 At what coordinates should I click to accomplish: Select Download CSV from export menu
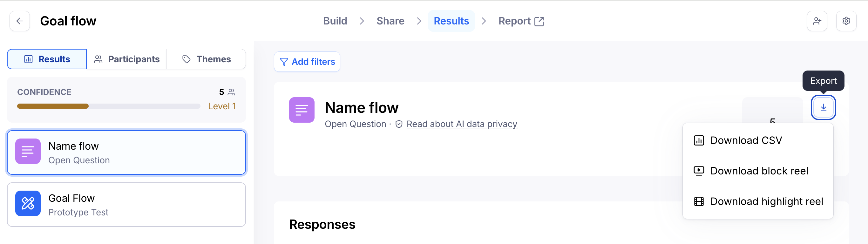(x=746, y=140)
